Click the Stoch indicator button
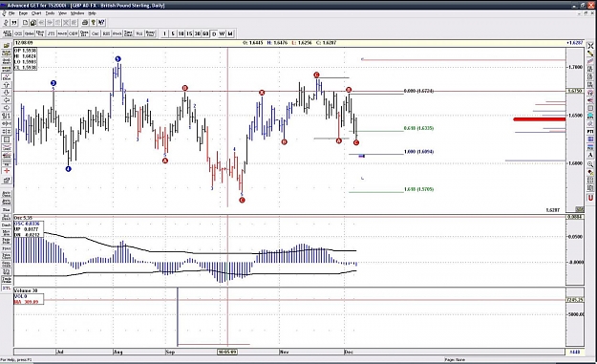Viewport: 597px width, 364px height. click(117, 33)
